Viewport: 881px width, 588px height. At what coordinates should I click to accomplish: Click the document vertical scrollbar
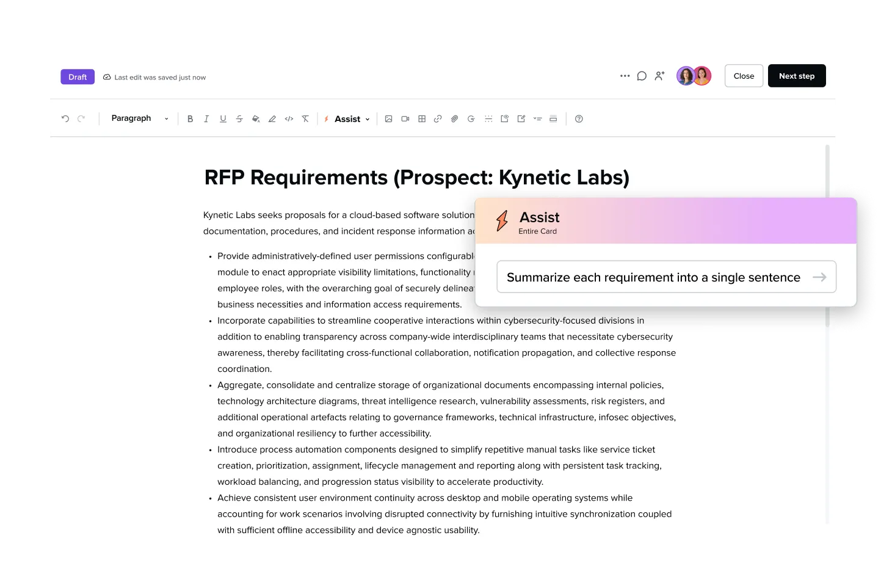827,236
